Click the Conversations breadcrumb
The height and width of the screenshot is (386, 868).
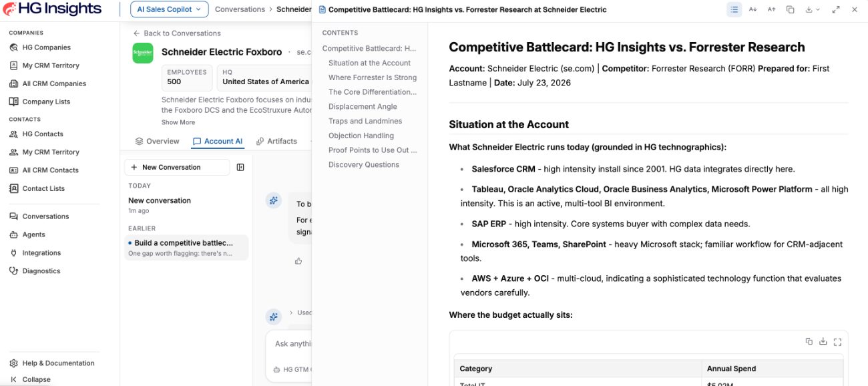tap(240, 9)
